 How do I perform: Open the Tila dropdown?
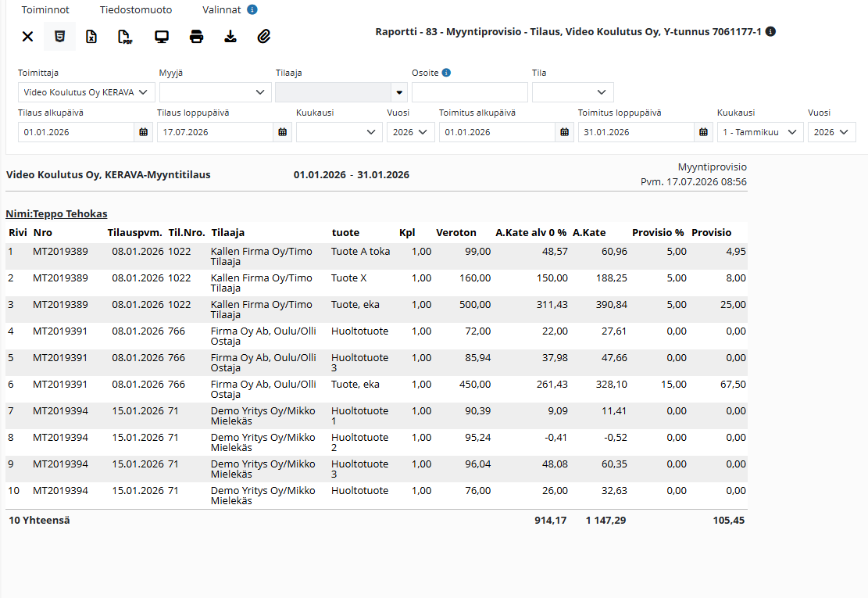573,92
